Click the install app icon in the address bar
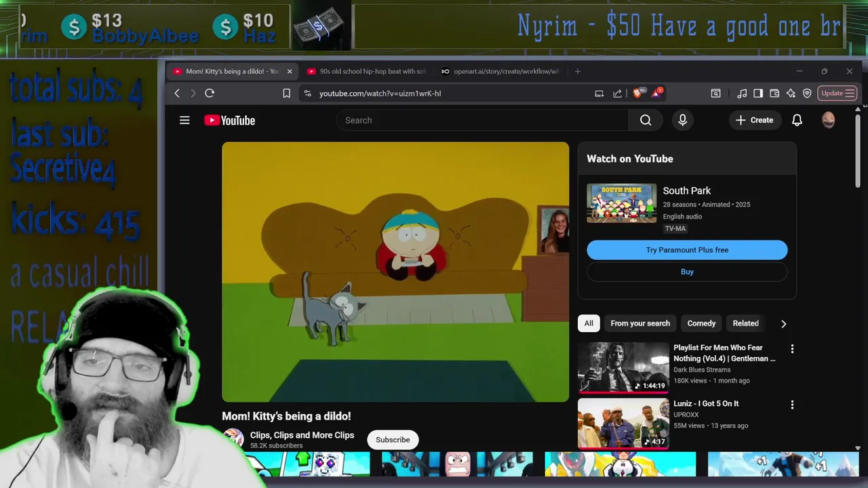 click(x=599, y=93)
